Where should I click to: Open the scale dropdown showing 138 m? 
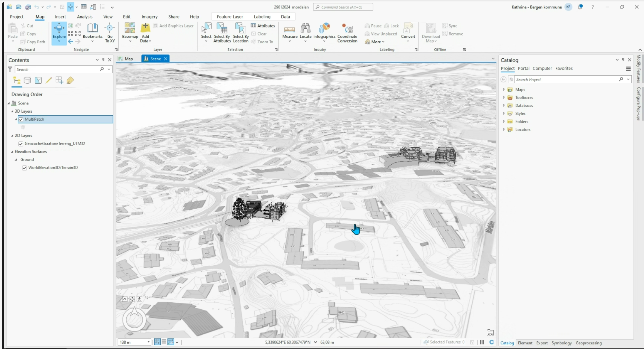tap(148, 342)
